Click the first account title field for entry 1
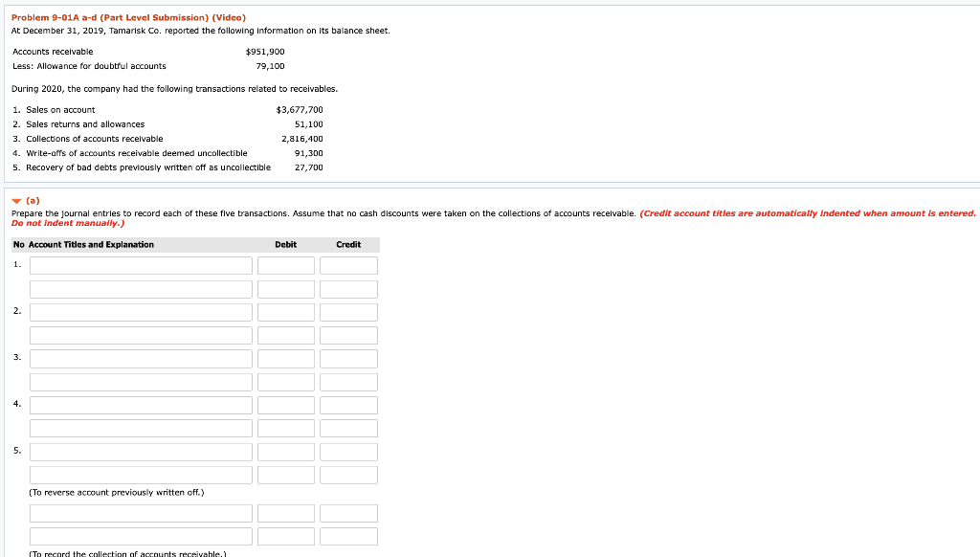The width and height of the screenshot is (980, 557). [141, 265]
